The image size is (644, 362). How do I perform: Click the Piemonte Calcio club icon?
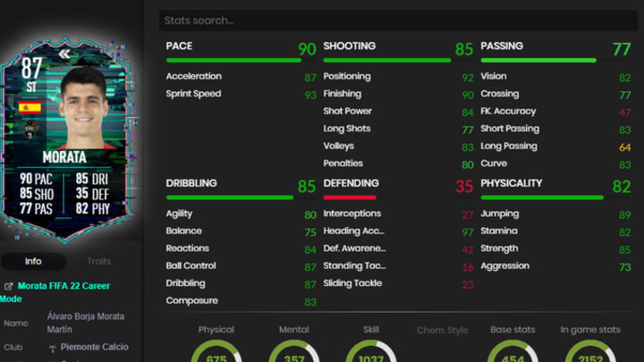tap(52, 348)
